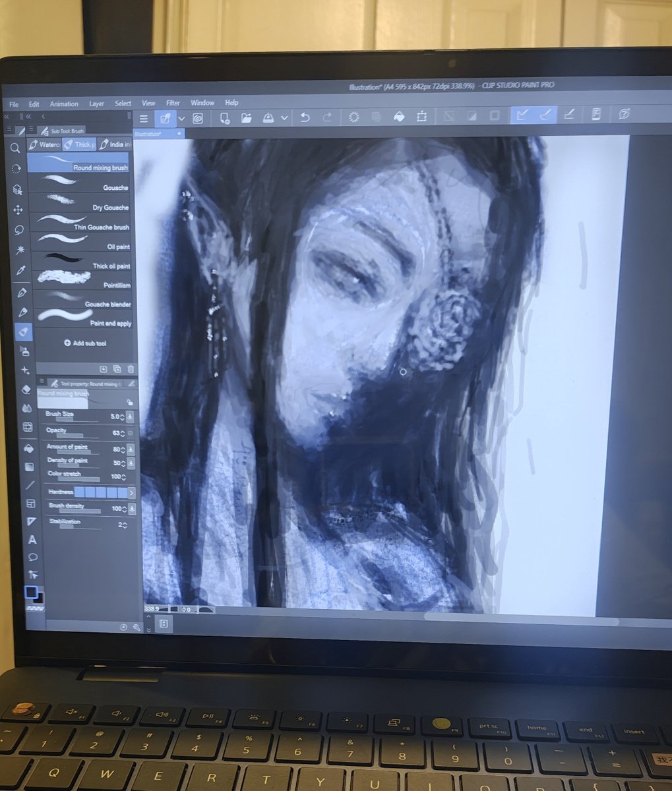Choose the Thick oil paint brush
Screen dimensions: 672x791
82,260
